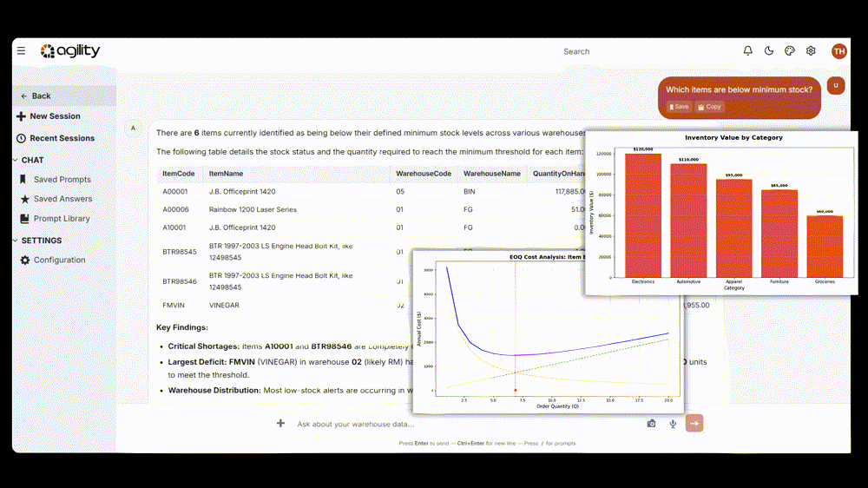Image resolution: width=868 pixels, height=488 pixels.
Task: Click the user U avatar
Action: pos(836,85)
